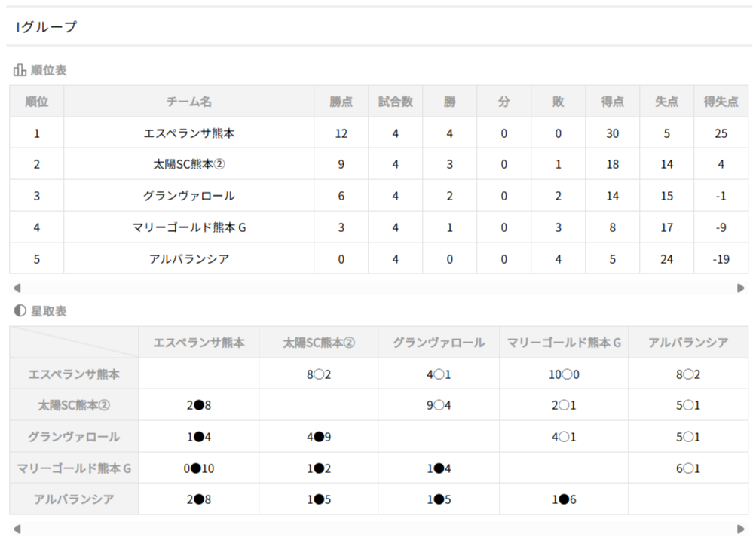Click the right scroll arrow under the 星取表 grid
Viewport: 756px width, 540px height.
(740, 529)
